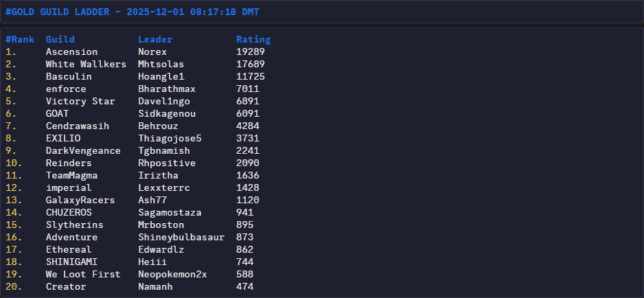This screenshot has width=644, height=298.
Task: Click the DarkVengeance guild name
Action: pyautogui.click(x=83, y=150)
